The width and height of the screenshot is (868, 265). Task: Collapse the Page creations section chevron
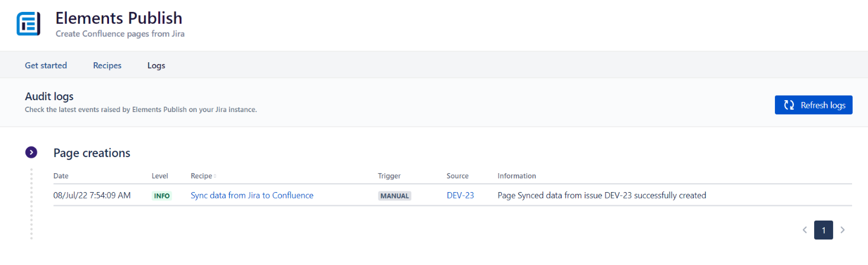click(x=31, y=153)
